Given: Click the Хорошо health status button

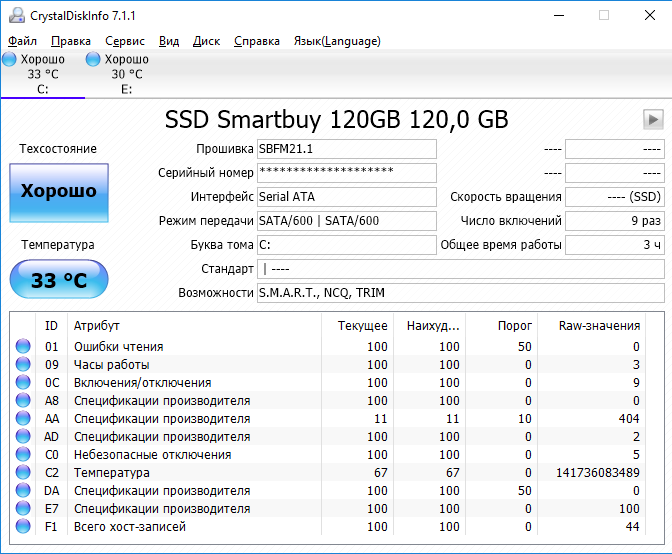Looking at the screenshot, I should [x=59, y=193].
